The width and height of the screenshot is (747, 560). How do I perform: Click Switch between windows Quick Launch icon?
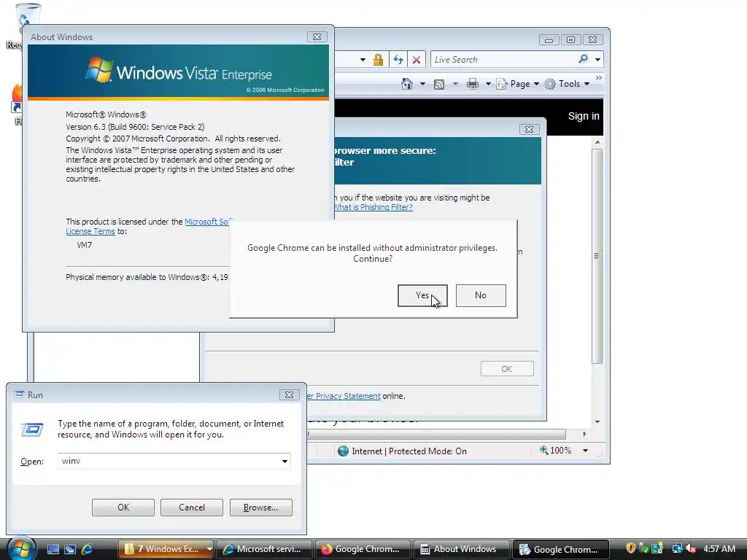[x=70, y=550]
